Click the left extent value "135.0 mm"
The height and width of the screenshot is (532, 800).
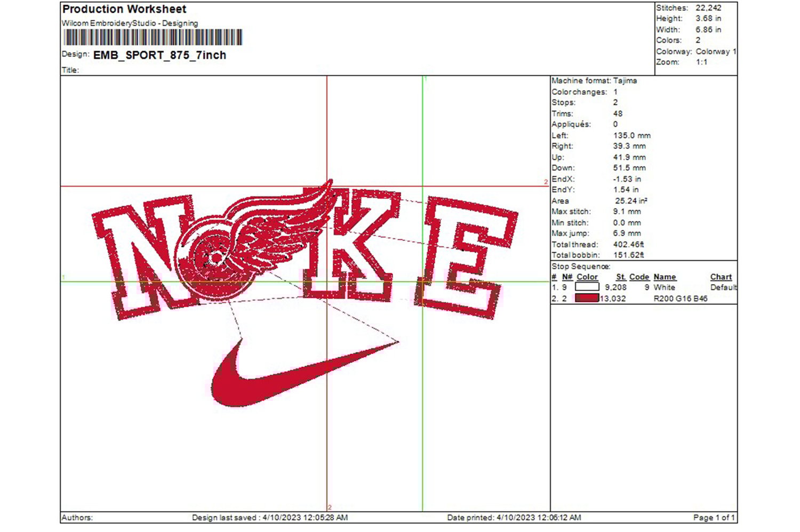coord(632,135)
